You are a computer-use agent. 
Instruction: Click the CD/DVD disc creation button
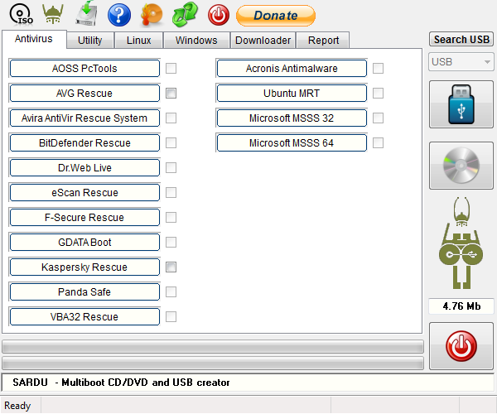point(461,166)
